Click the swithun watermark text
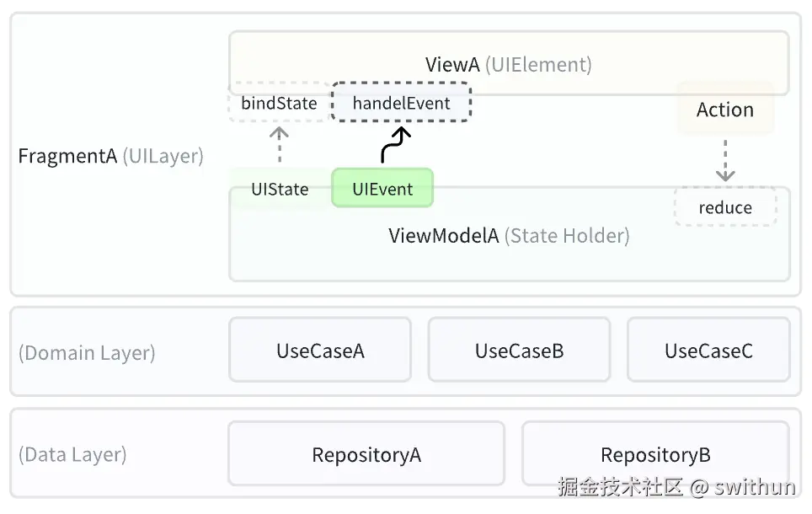This screenshot has width=812, height=514. (x=754, y=487)
